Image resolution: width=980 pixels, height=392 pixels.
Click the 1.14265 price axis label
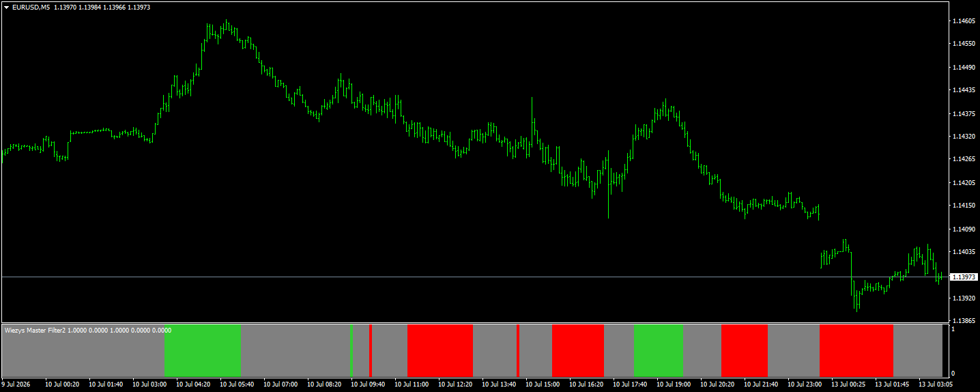[x=963, y=159]
